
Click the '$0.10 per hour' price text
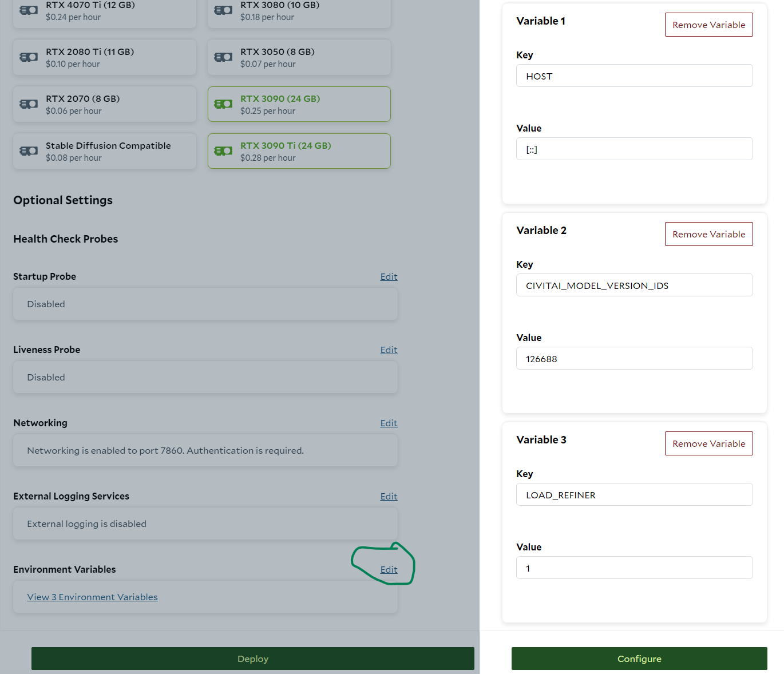[73, 64]
